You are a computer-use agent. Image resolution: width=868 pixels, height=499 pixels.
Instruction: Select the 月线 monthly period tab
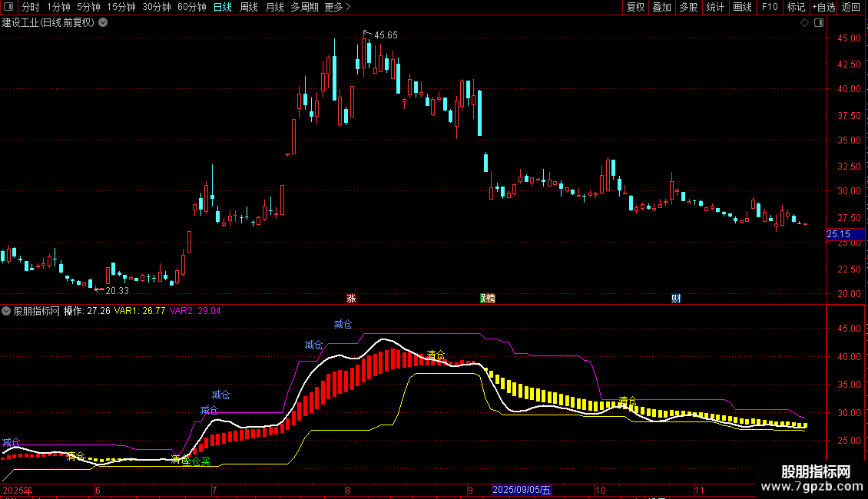[274, 7]
